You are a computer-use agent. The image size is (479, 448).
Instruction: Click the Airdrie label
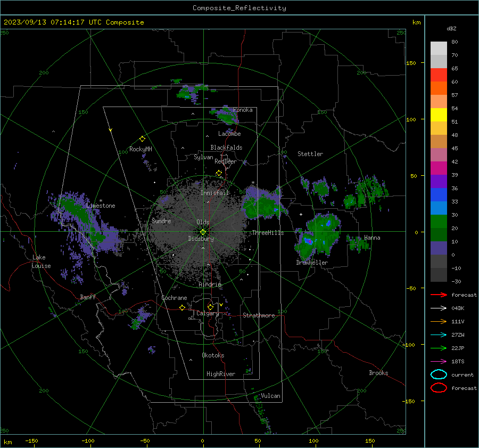(x=210, y=284)
